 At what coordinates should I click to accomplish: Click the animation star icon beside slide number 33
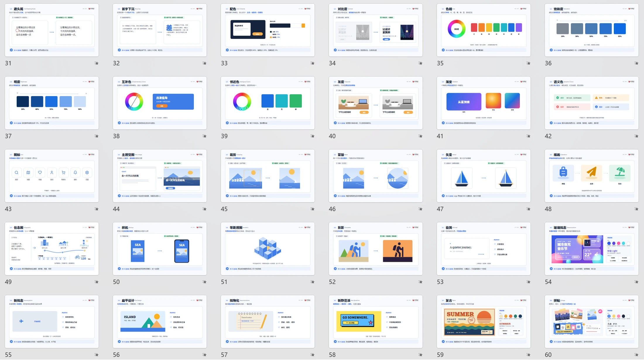(313, 63)
